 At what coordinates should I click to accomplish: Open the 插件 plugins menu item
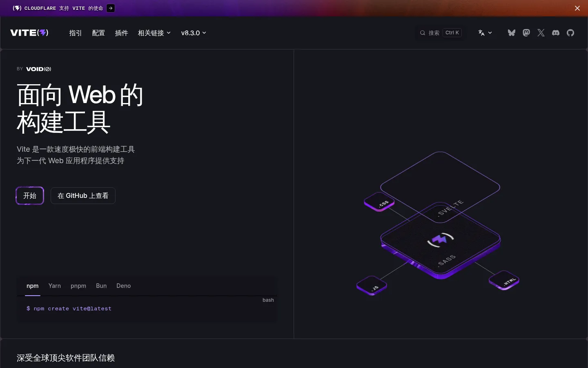coord(121,33)
